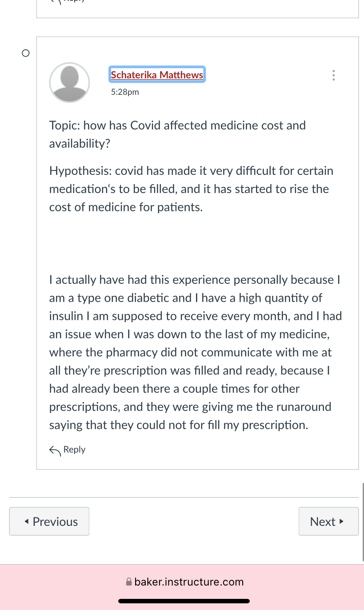Screen dimensions: 364x610
Task: Click the Topic line about Covid medicine cost
Action: pyautogui.click(x=177, y=134)
